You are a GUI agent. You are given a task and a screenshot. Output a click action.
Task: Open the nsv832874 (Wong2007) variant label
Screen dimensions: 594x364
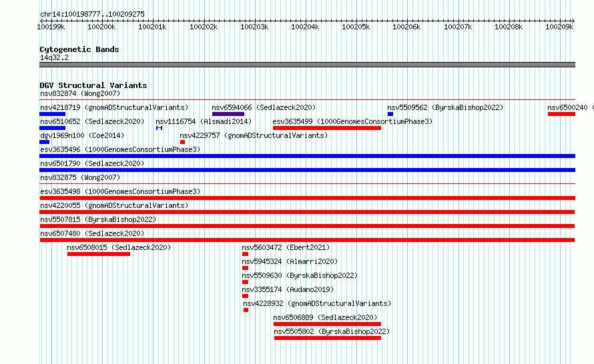[x=80, y=93]
